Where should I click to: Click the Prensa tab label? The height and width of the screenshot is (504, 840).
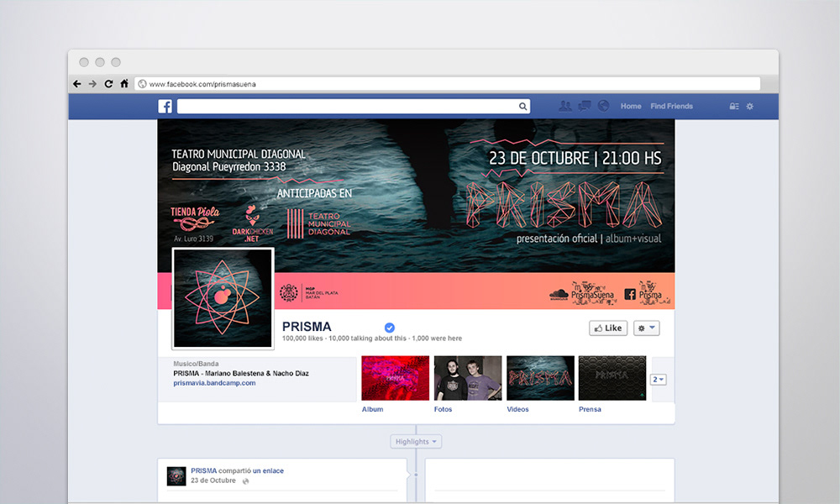pyautogui.click(x=590, y=409)
